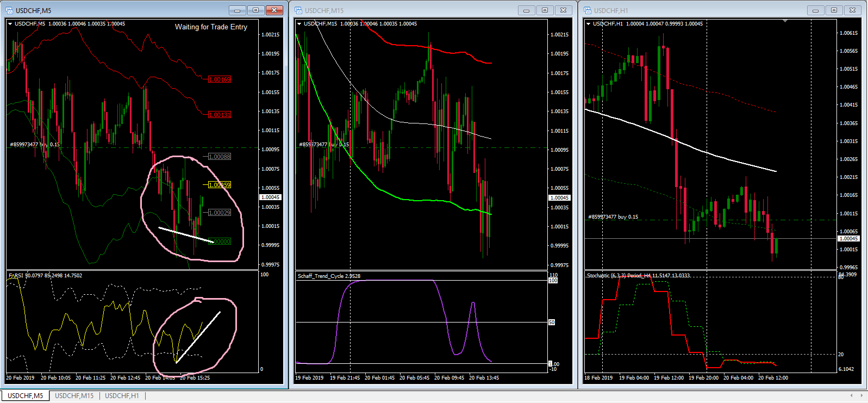Click the USDCHF,H1 window title text
Screen dimensions: 868x403
point(611,10)
